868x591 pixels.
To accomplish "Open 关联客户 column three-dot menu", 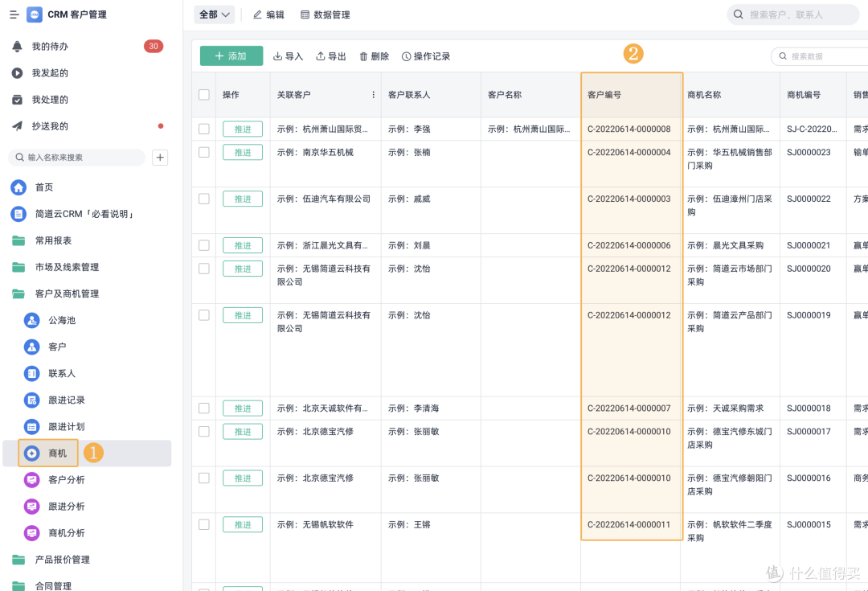I will [373, 95].
